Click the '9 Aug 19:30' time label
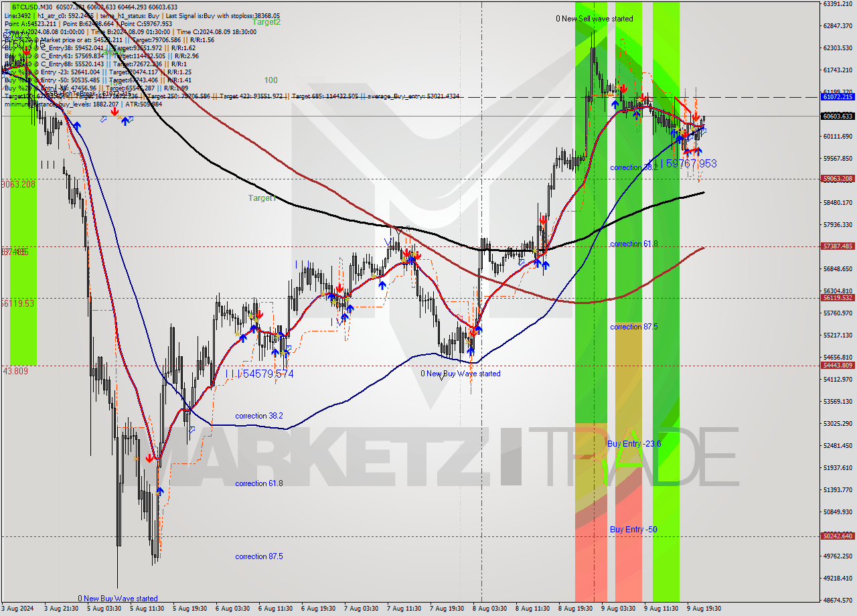The width and height of the screenshot is (857, 616). coord(704,609)
